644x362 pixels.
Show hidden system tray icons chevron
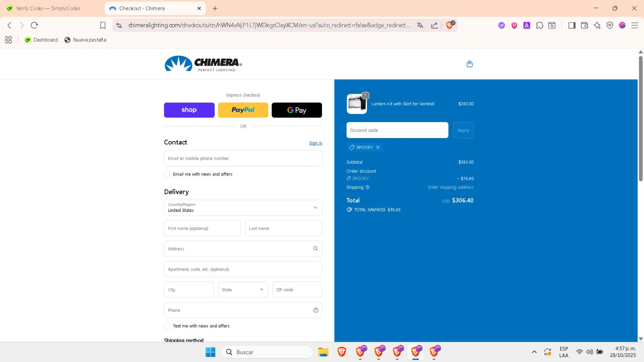[534, 352]
